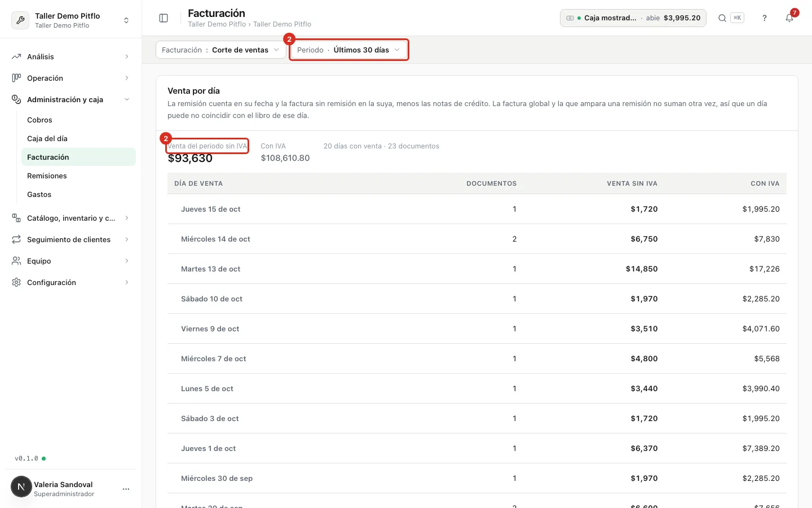Viewport: 812px width, 508px height.
Task: Select Facturación in the sidebar
Action: [x=78, y=157]
